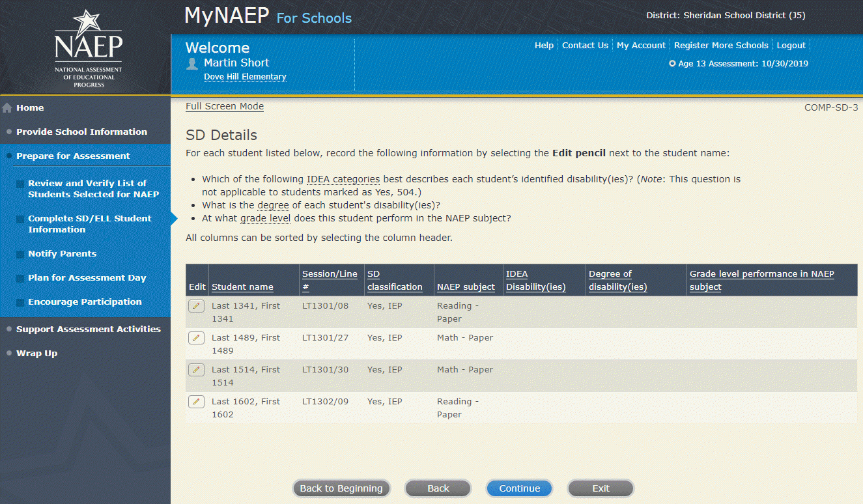
Task: Click Reading - Paper for Last 1602
Action: point(458,408)
